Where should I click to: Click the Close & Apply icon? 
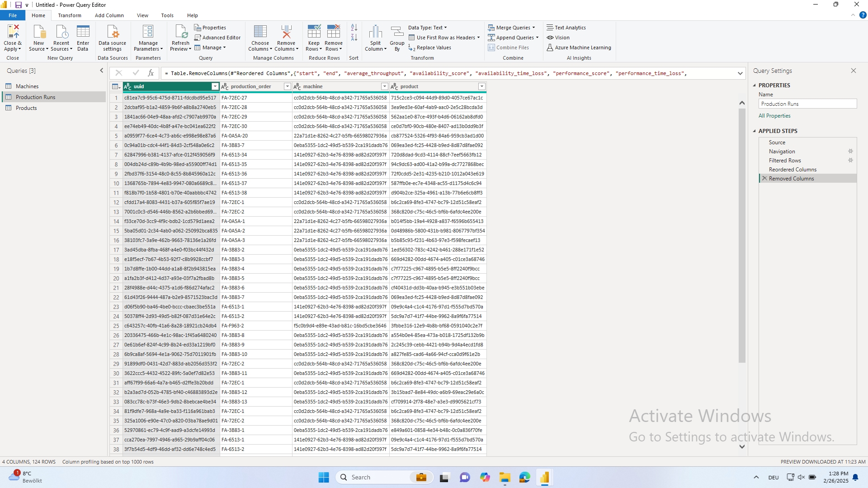click(x=13, y=32)
